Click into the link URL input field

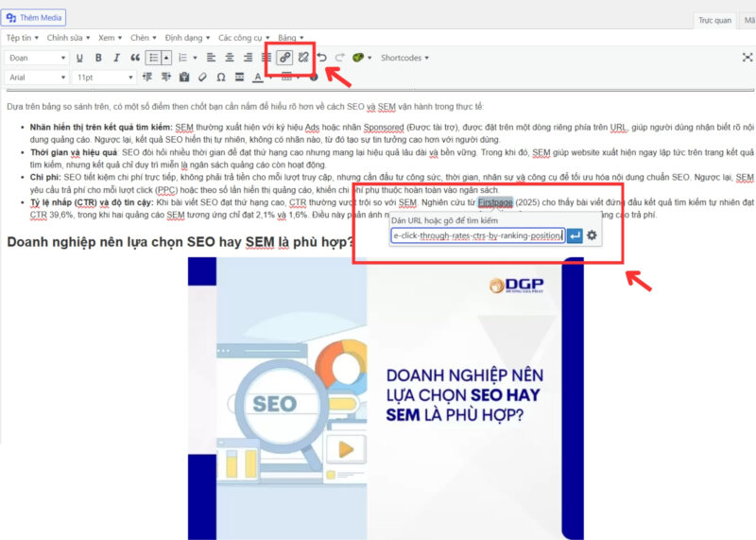pyautogui.click(x=477, y=235)
